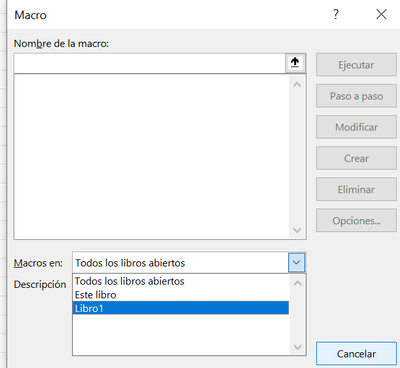This screenshot has width=400, height=368.
Task: Click macro list scrollbar up arrow
Action: [x=297, y=85]
